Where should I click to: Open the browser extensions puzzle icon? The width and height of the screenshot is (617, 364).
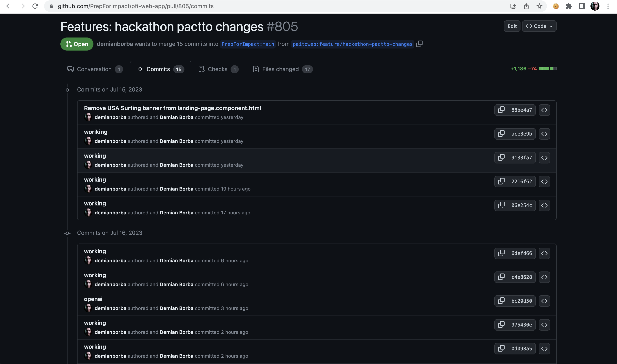(569, 6)
